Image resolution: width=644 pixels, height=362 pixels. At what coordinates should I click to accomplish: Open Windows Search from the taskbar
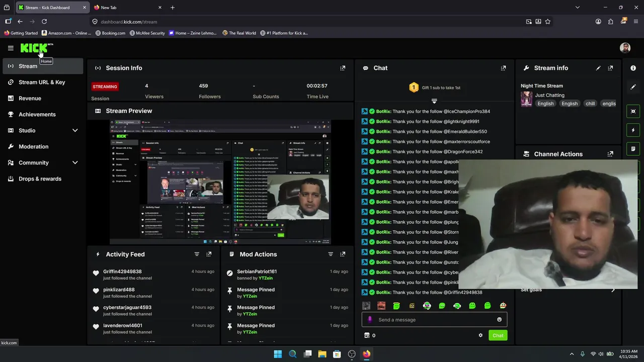292,354
